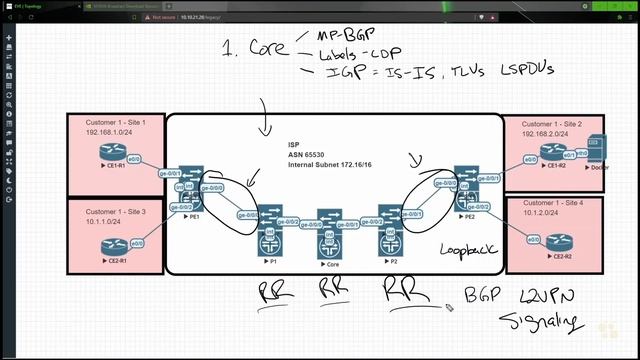Open Networks list with arrows icon
Screen dimensions: 640x360
coord(9,56)
